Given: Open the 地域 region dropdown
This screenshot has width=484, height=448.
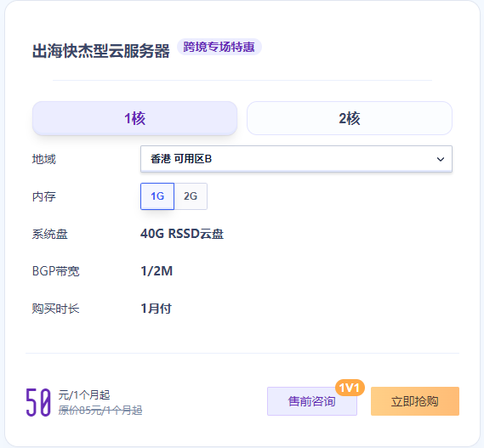Looking at the screenshot, I should (296, 159).
